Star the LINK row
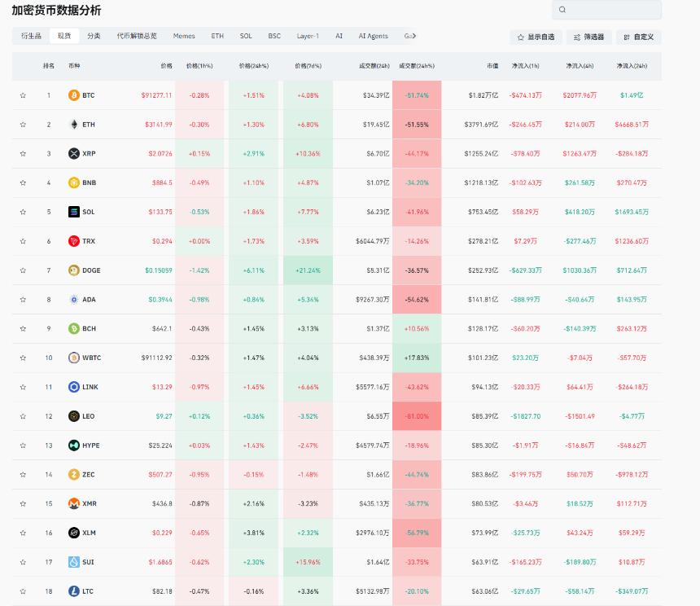This screenshot has width=700, height=606. pos(23,387)
